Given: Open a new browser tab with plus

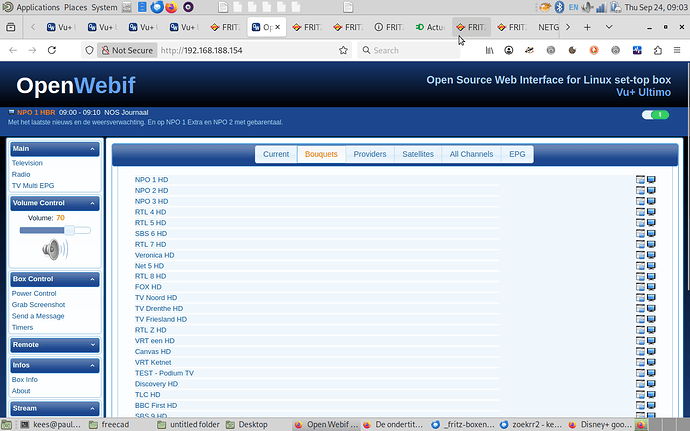Looking at the screenshot, I should 587,27.
